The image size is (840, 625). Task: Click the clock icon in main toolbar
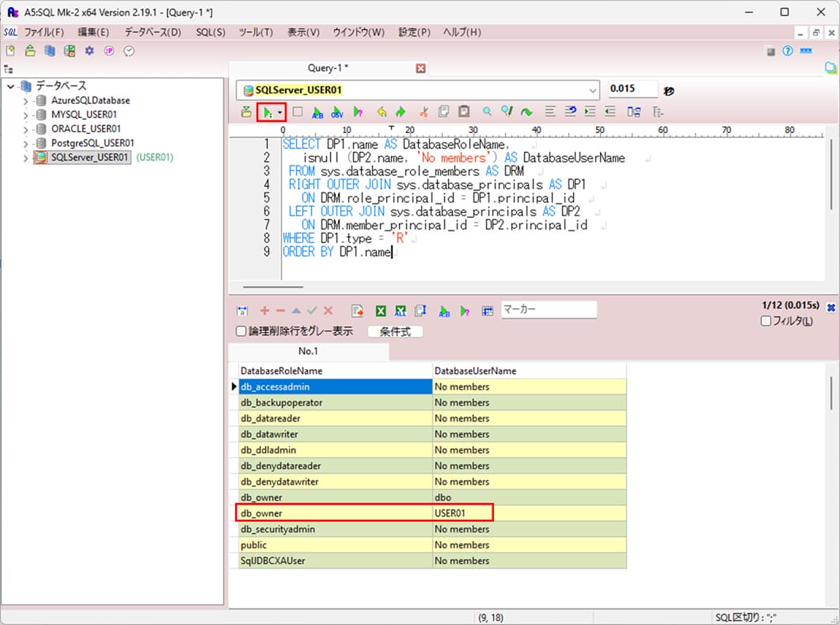[x=129, y=51]
